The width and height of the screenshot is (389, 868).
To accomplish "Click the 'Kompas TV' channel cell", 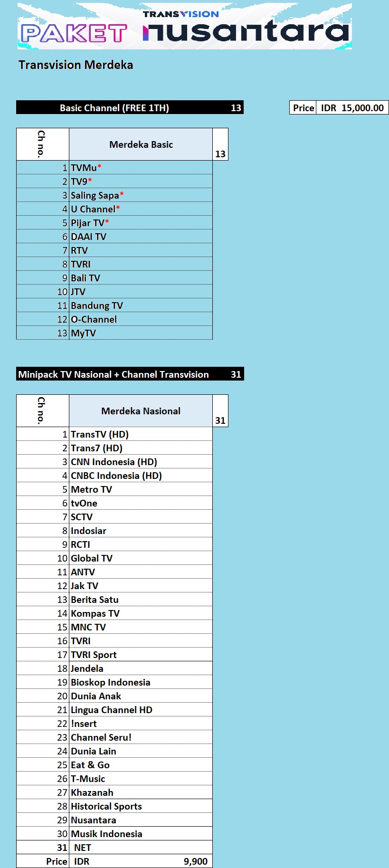I will click(141, 613).
